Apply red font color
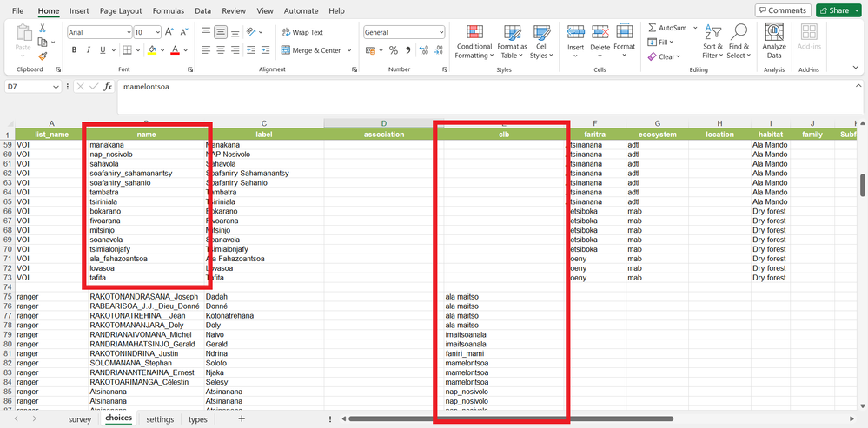868x428 pixels. click(x=175, y=50)
